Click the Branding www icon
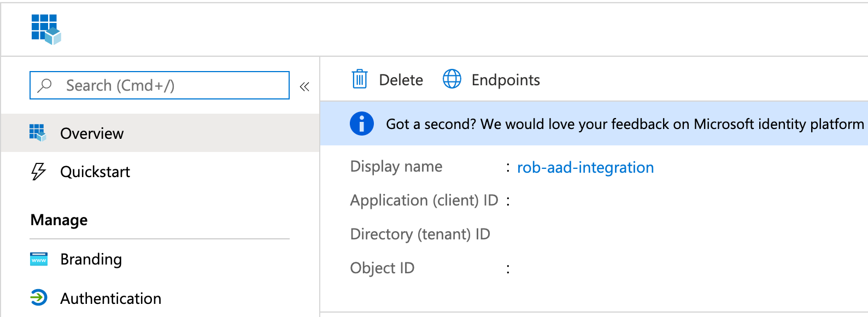 pyautogui.click(x=39, y=259)
